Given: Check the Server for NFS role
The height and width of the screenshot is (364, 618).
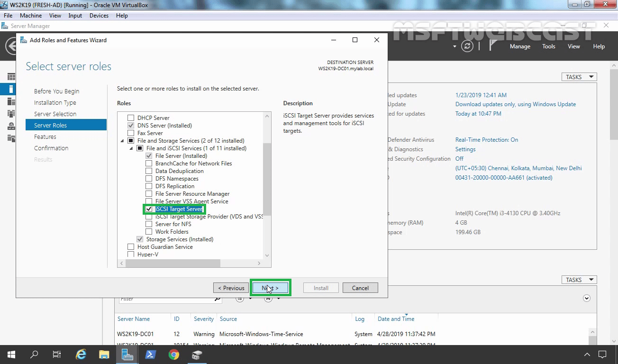Looking at the screenshot, I should [x=149, y=224].
